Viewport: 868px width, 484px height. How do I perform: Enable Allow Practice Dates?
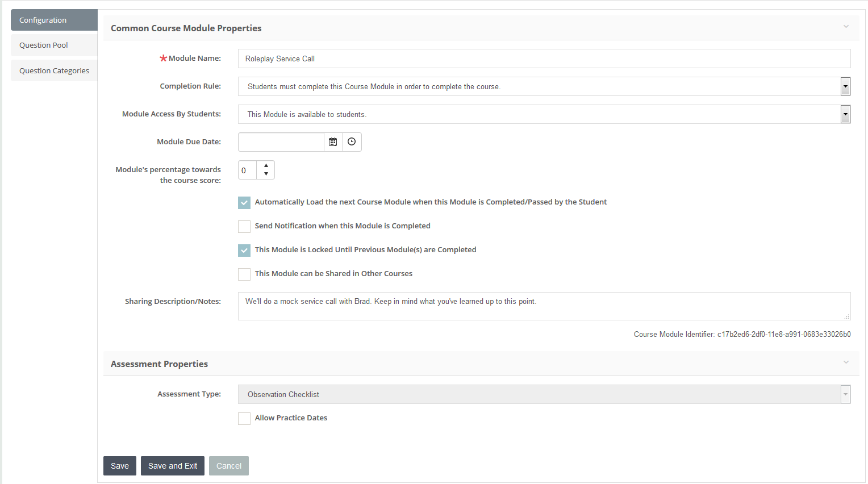(x=244, y=418)
